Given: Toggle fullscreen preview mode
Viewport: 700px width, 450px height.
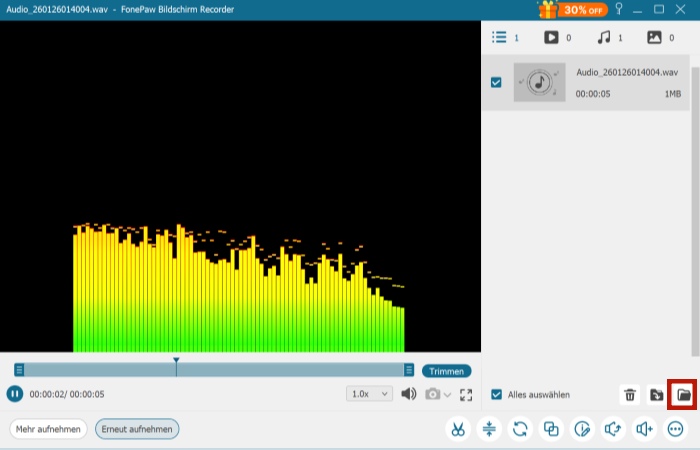Looking at the screenshot, I should point(466,394).
